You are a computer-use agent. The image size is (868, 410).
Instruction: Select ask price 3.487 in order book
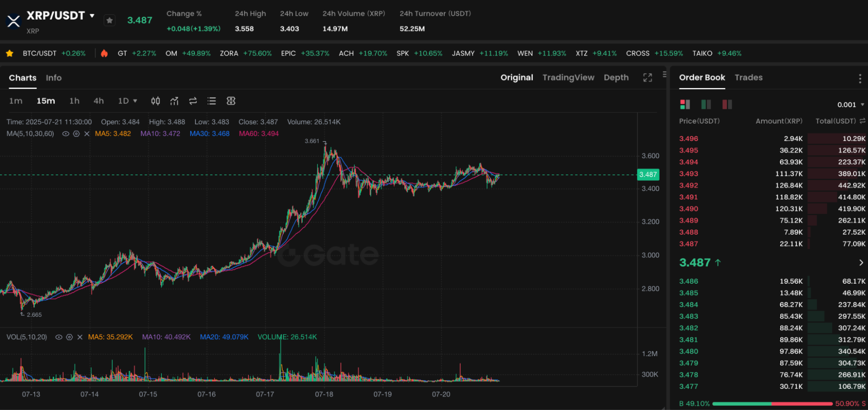[x=689, y=244]
